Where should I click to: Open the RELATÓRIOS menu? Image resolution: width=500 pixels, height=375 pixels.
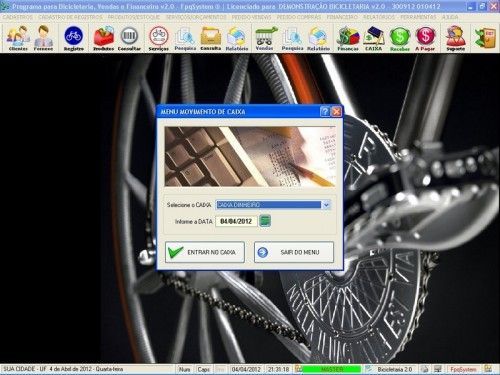pyautogui.click(x=379, y=17)
